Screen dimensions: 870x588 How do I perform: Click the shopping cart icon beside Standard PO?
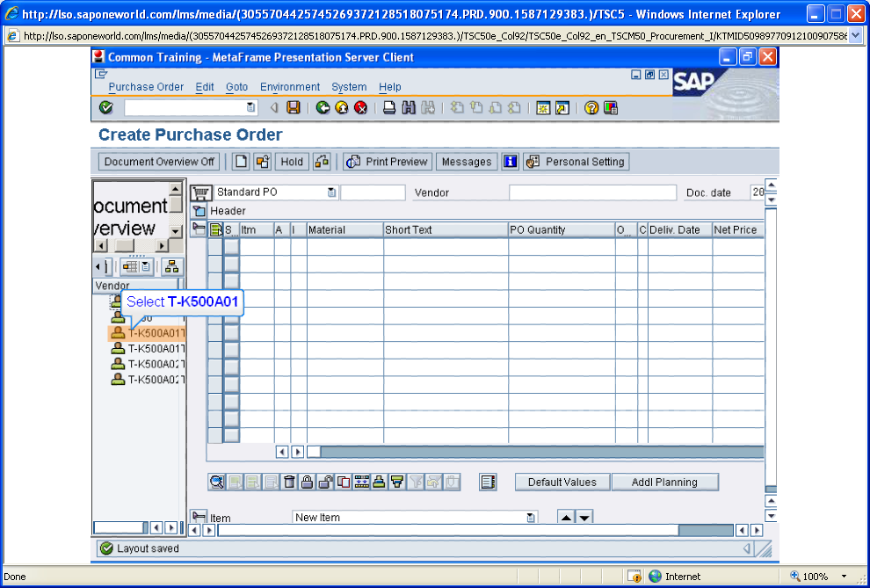pyautogui.click(x=201, y=192)
